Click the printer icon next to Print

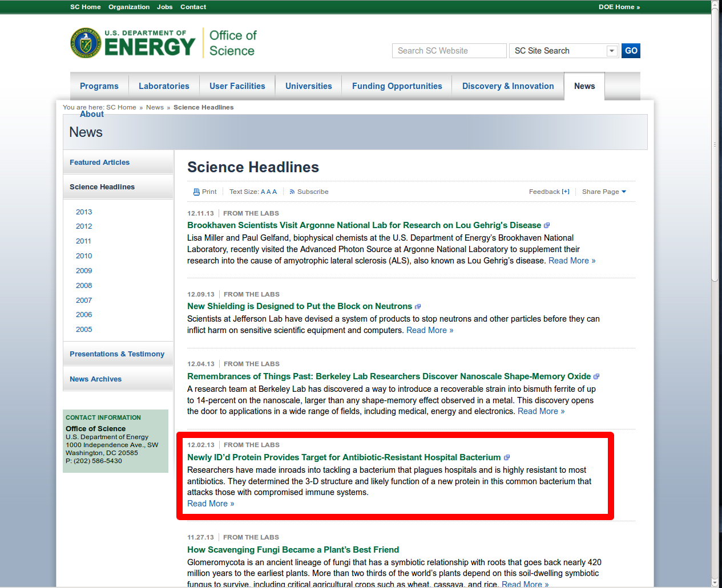coord(196,192)
